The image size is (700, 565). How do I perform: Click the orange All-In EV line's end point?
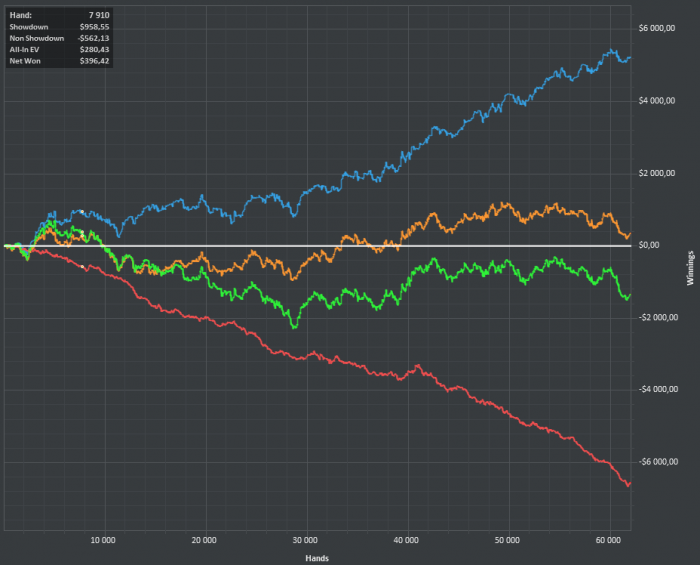(630, 233)
